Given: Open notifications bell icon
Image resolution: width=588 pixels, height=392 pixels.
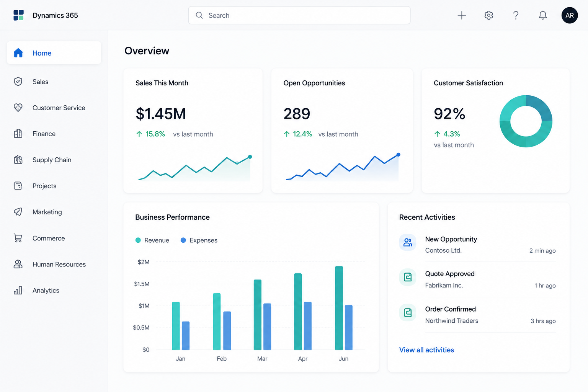Looking at the screenshot, I should [x=543, y=15].
